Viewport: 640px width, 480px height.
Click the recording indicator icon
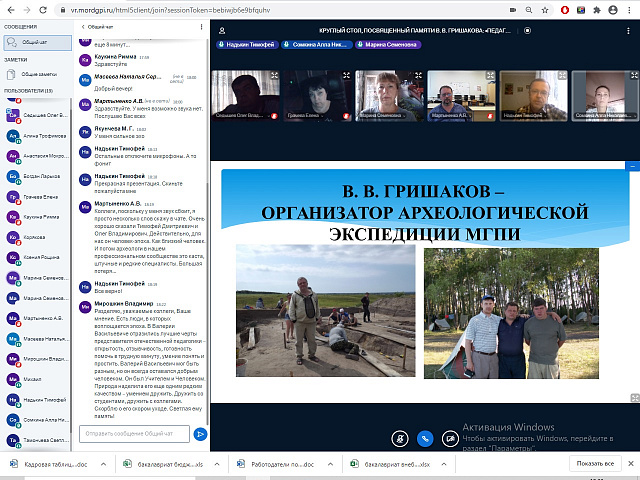(x=527, y=31)
